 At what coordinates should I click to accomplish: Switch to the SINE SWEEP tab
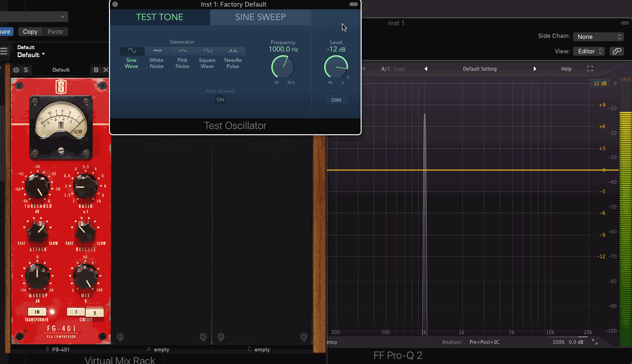[261, 17]
